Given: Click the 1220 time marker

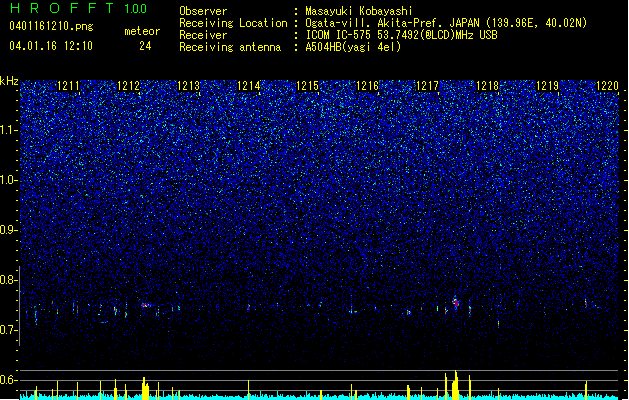Looking at the screenshot, I should pos(607,86).
